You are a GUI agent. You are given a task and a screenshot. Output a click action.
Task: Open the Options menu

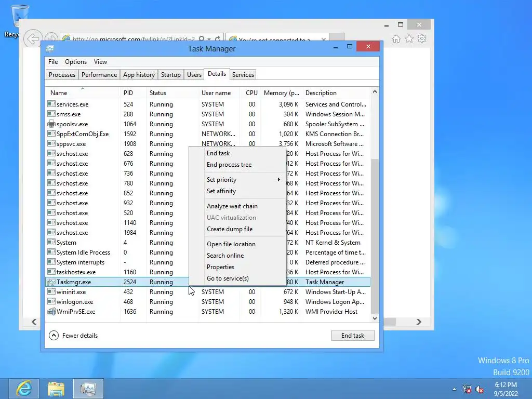[76, 62]
